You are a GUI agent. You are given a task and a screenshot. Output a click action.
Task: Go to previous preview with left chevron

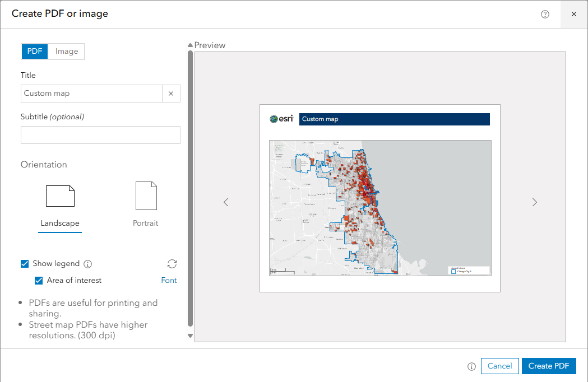(x=226, y=202)
